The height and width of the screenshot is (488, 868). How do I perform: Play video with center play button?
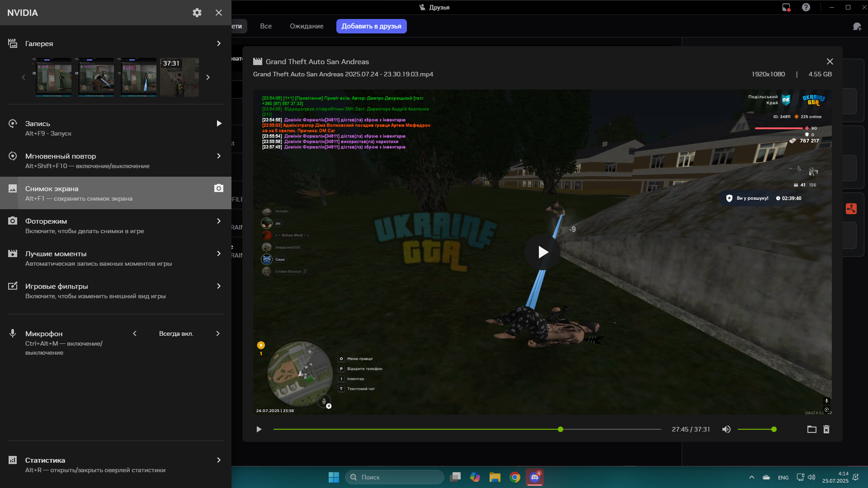[542, 252]
